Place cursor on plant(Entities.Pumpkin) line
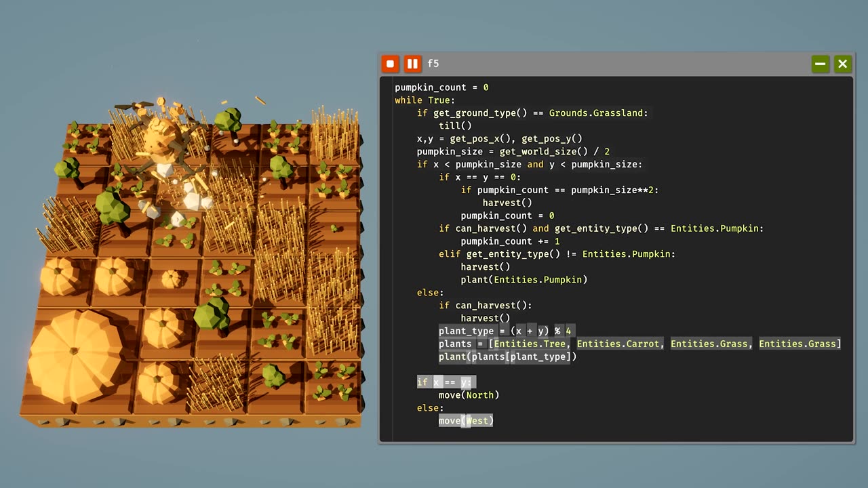Viewport: 868px width, 488px height. (x=524, y=280)
